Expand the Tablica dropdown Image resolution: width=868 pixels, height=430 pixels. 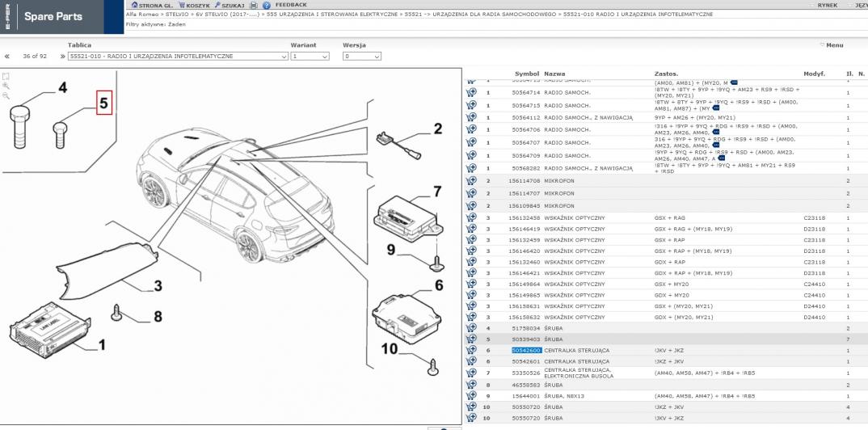pos(283,57)
